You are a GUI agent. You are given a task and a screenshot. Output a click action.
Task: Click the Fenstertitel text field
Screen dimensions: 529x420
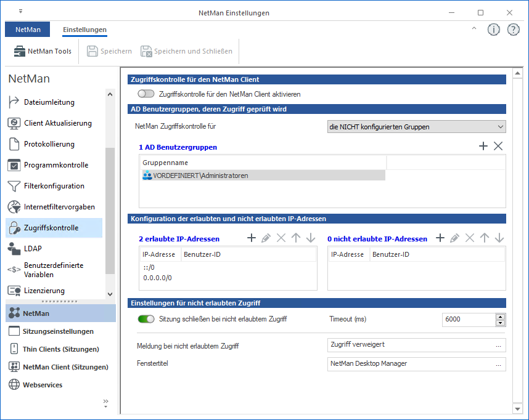click(x=410, y=364)
